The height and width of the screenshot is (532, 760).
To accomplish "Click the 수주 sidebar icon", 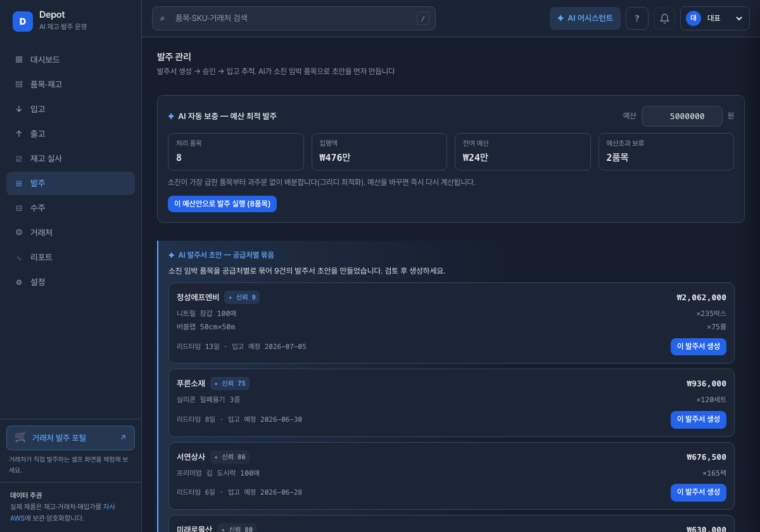I will [19, 208].
